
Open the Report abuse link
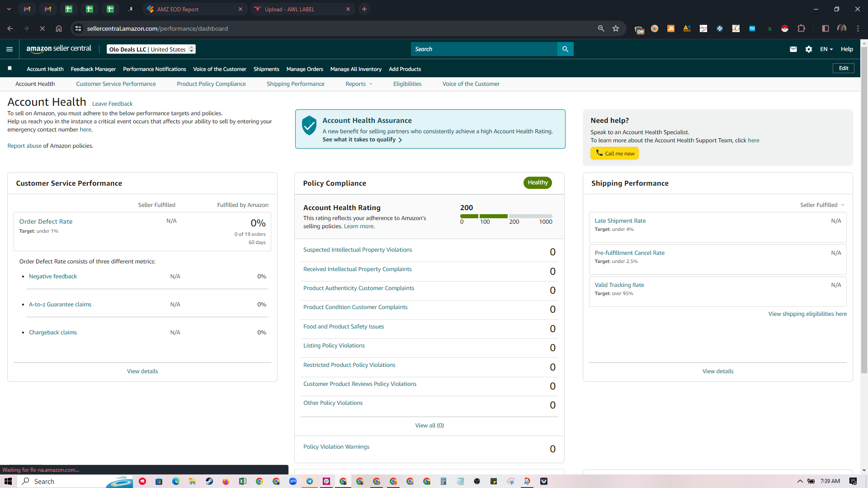pos(24,146)
